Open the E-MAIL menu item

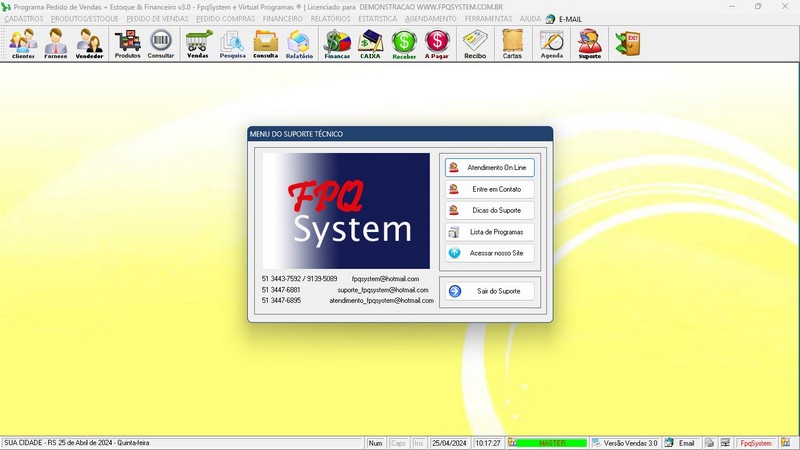(570, 19)
